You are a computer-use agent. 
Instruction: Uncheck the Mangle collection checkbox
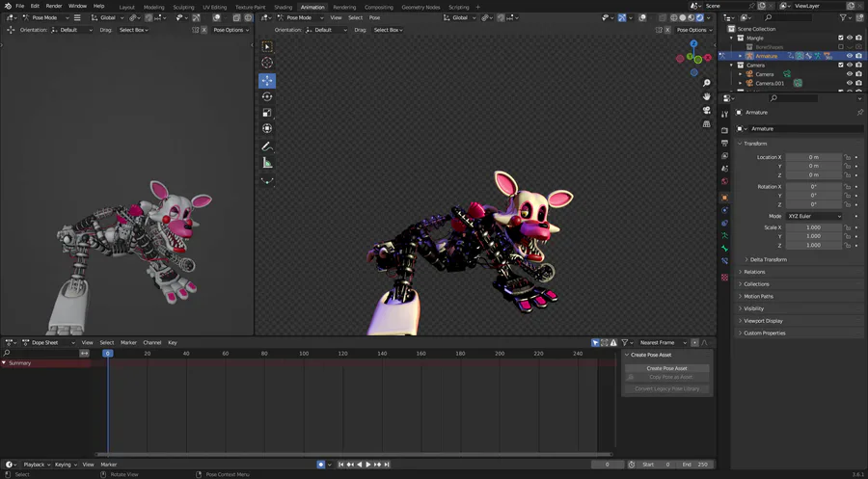(841, 38)
